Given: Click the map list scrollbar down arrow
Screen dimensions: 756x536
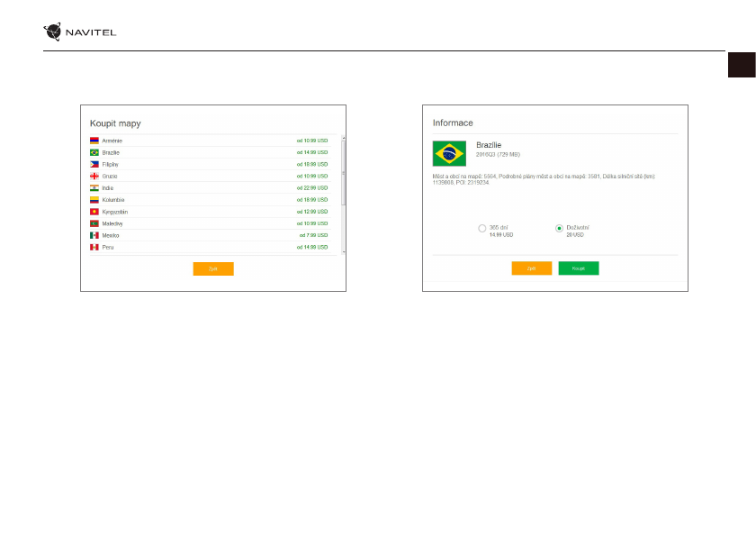Looking at the screenshot, I should [343, 253].
